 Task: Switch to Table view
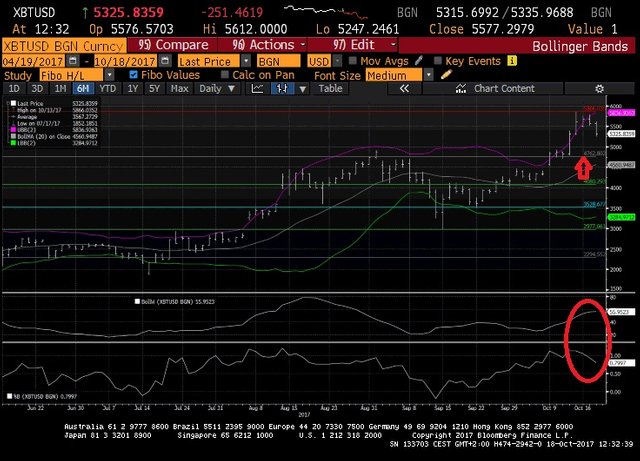(x=330, y=89)
